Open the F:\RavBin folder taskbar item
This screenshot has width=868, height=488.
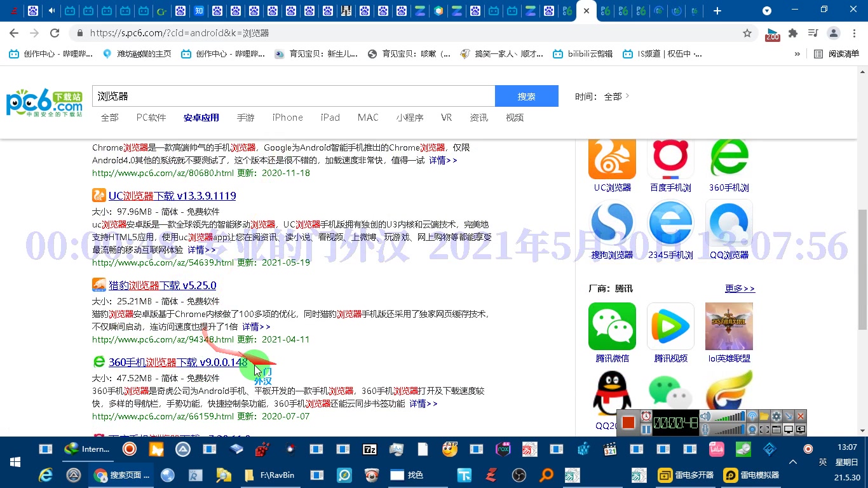(269, 475)
